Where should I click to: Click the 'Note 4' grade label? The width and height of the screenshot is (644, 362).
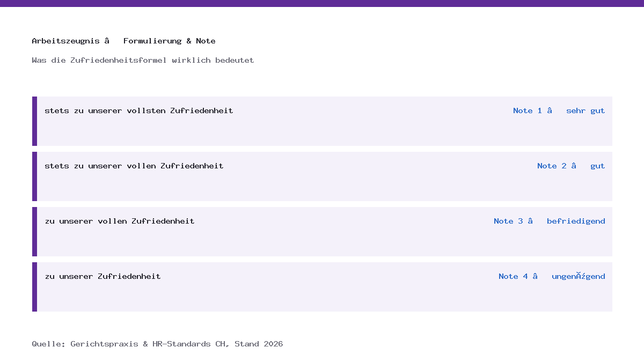point(552,276)
